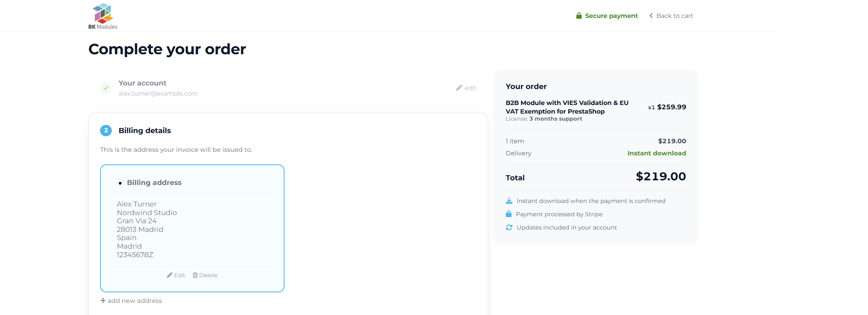
Task: Click the 'Your order' heading
Action: 526,86
